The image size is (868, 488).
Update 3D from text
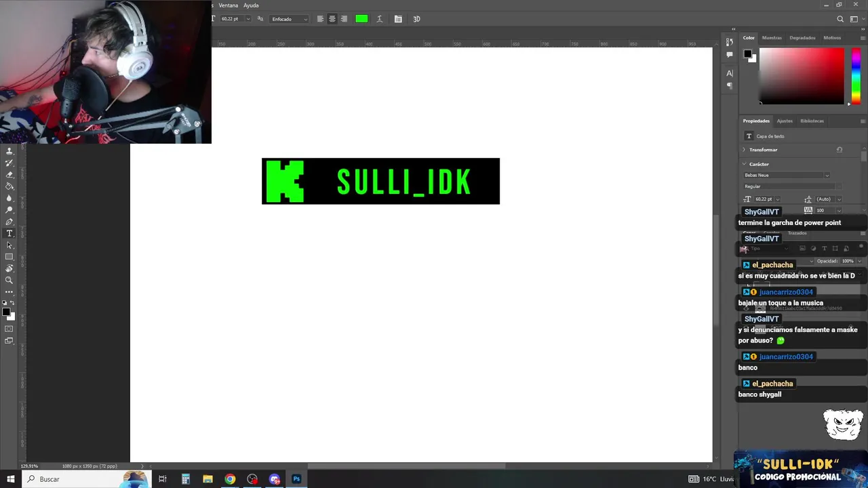coord(416,19)
